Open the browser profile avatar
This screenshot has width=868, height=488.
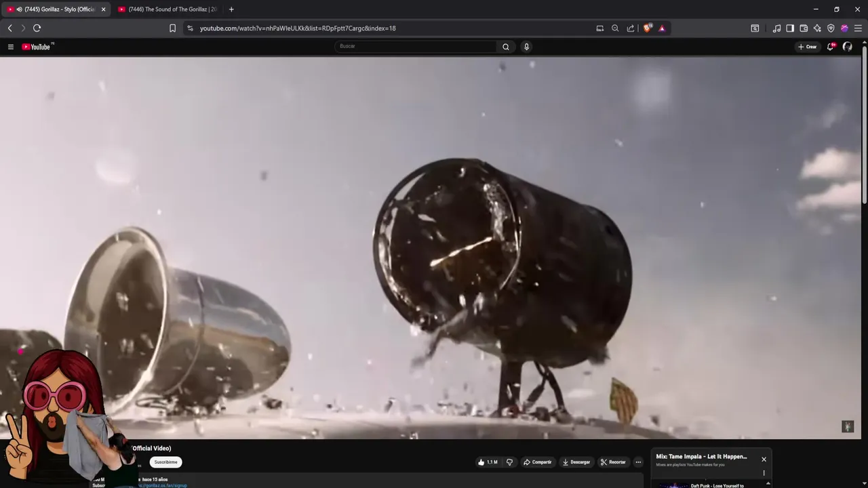coord(844,28)
